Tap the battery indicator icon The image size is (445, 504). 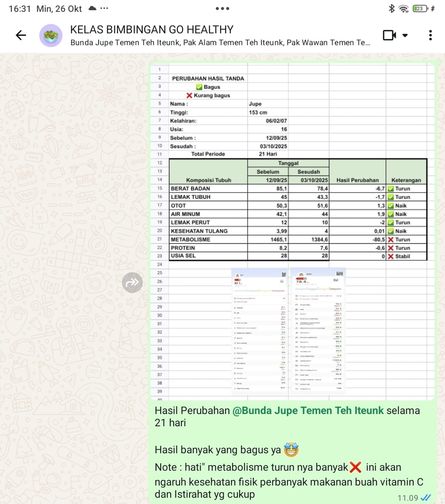pos(420,9)
